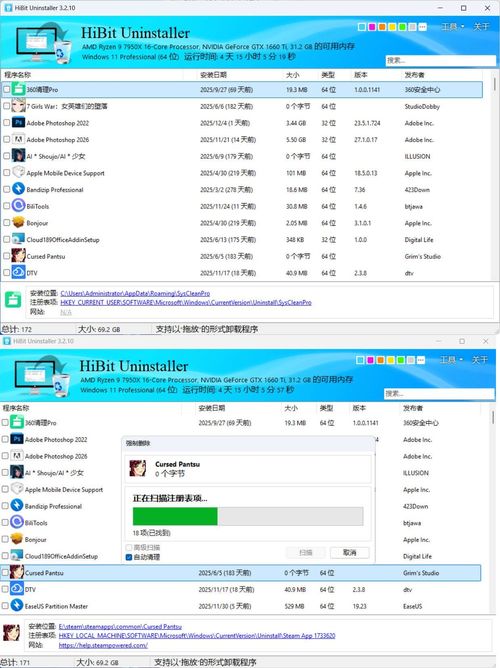Click HiBit logo monitor icon in bottom window
500x668 pixels.
click(x=42, y=376)
